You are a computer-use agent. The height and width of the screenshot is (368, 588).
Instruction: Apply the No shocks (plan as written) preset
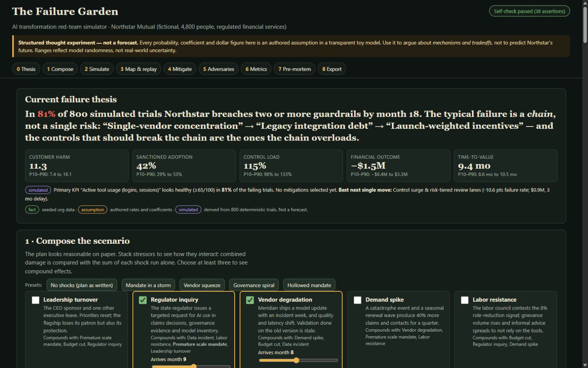(x=82, y=285)
